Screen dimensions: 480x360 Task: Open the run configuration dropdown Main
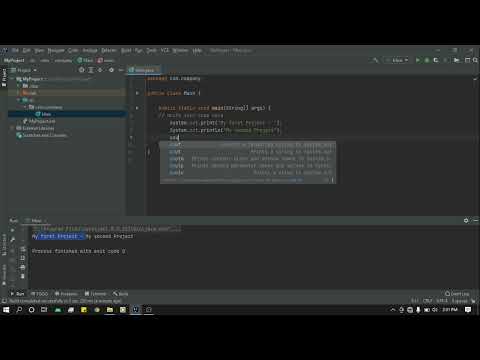[397, 60]
